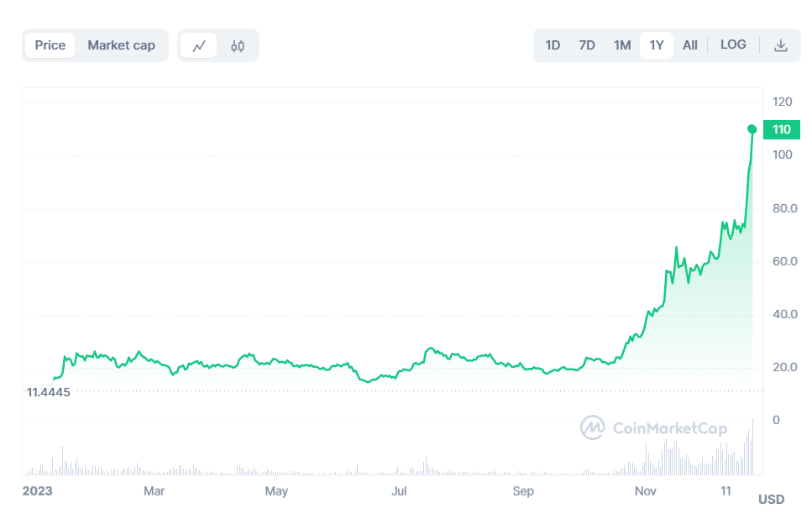The width and height of the screenshot is (812, 524).
Task: Switch to the line chart view
Action: point(199,46)
